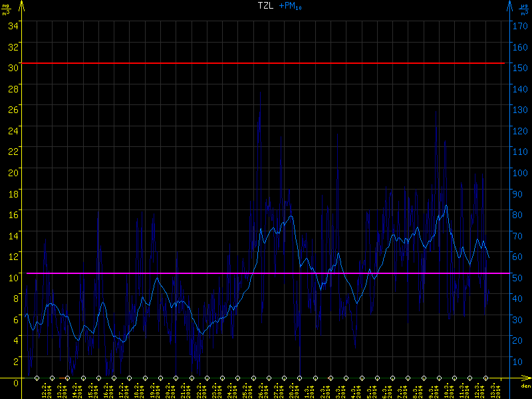Select the 13.3.2014 date label

(x=493, y=390)
